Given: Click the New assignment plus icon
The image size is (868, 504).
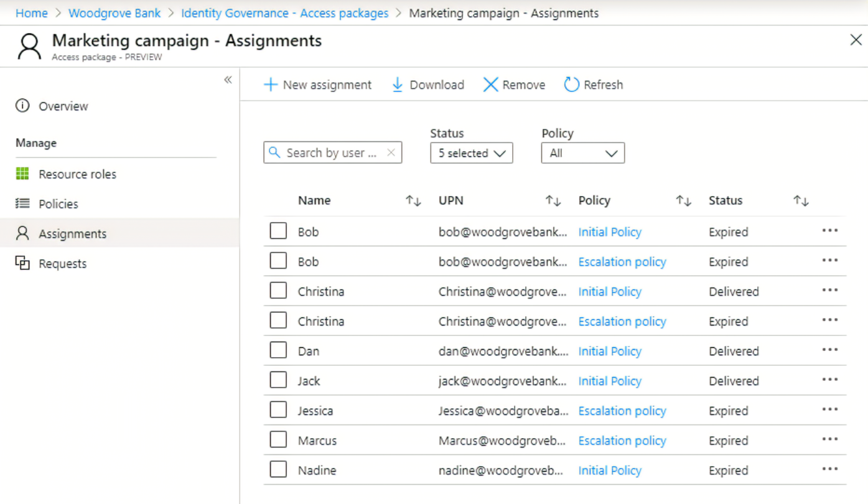Looking at the screenshot, I should (271, 84).
